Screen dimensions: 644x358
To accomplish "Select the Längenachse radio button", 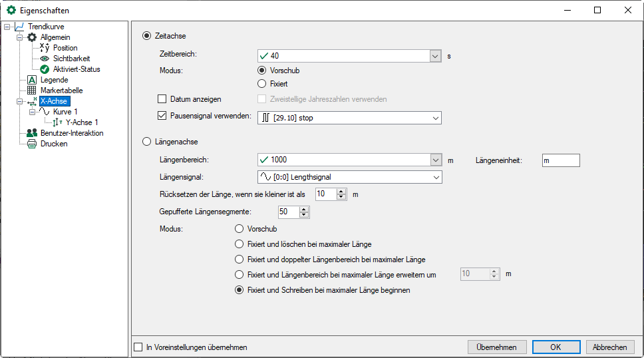I will (147, 142).
